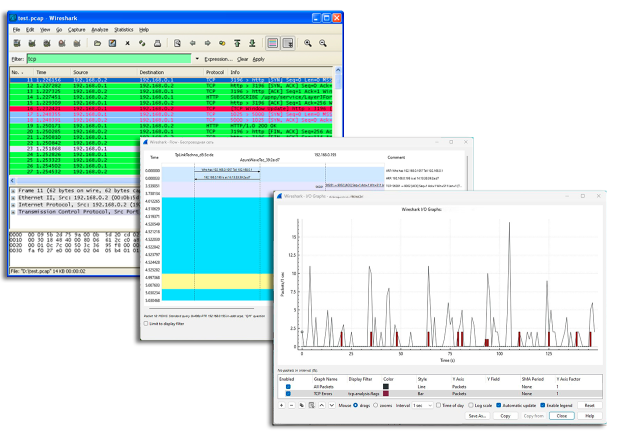Image resolution: width=620 pixels, height=435 pixels.
Task: Select the red packet 16 TCP Window Update row
Action: click(x=171, y=108)
